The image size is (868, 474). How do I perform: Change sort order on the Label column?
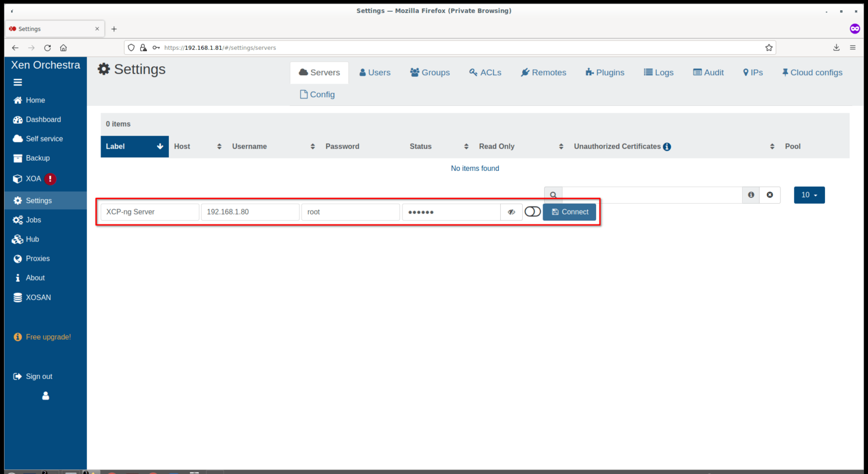[x=134, y=146]
